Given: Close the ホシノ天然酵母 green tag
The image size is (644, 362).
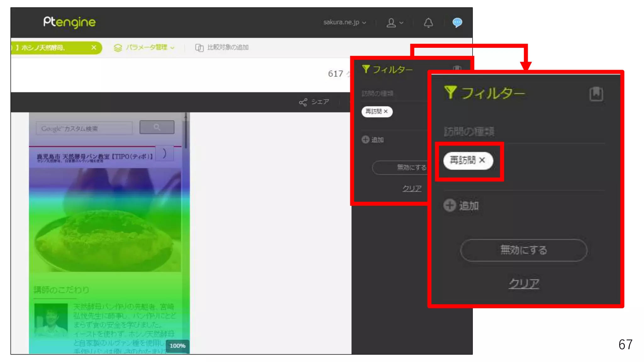Looking at the screenshot, I should [x=94, y=47].
